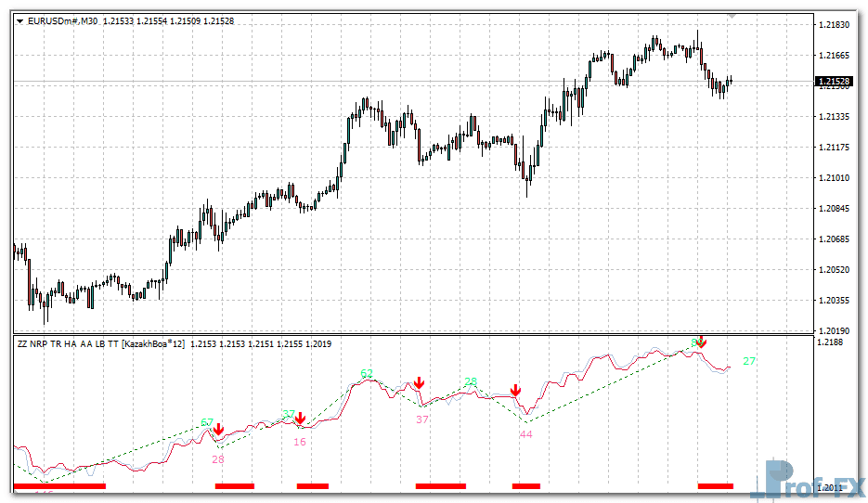Select the red sell arrow above label 44
Image resolution: width=868 pixels, height=503 pixels.
coord(515,392)
